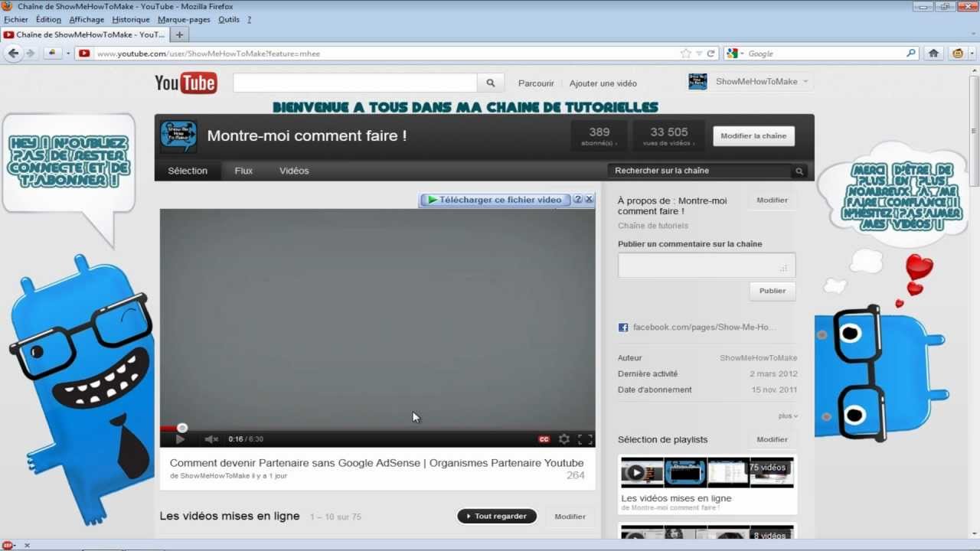Viewport: 980px width, 551px height.
Task: Click Modifier next to Sélection de playlists
Action: click(772, 440)
